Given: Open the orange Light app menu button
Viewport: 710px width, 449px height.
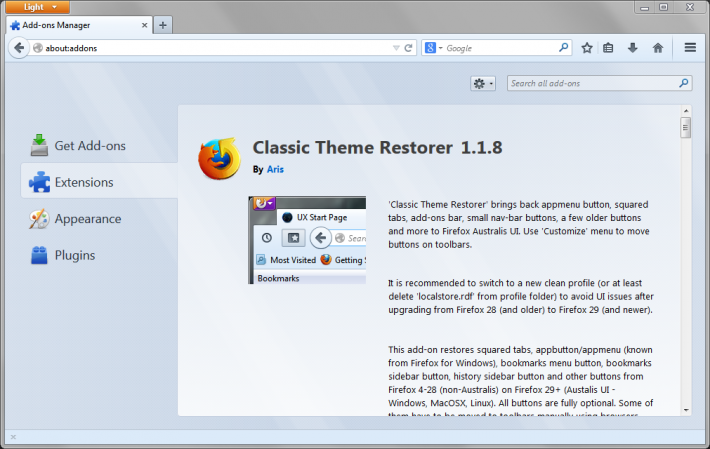Looking at the screenshot, I should (x=38, y=7).
